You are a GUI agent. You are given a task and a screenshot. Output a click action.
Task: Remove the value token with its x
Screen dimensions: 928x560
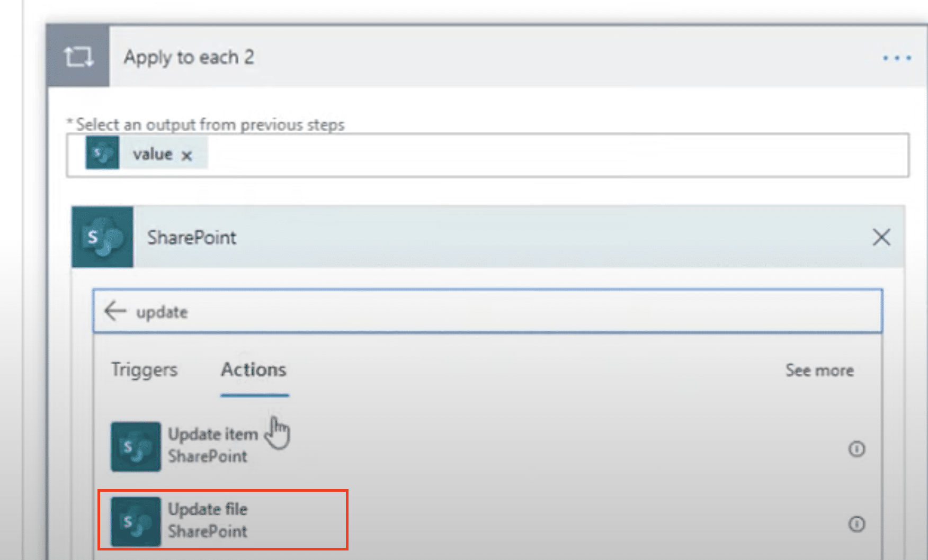(186, 156)
